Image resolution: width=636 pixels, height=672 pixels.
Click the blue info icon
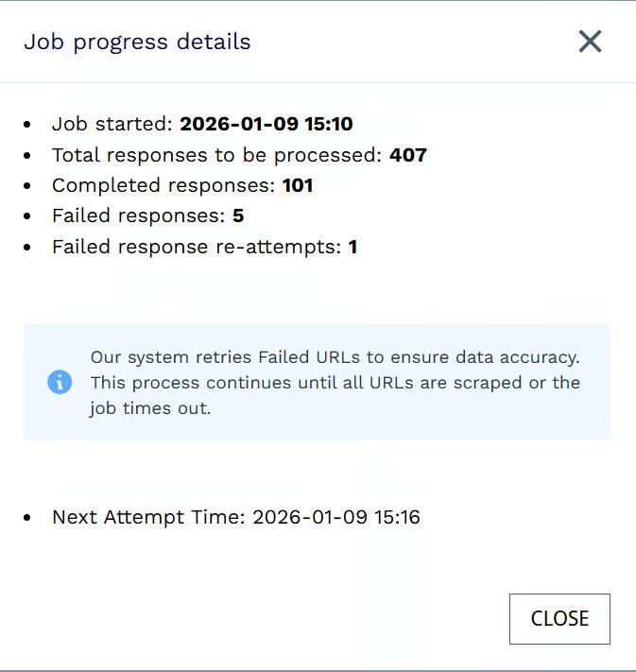point(60,383)
